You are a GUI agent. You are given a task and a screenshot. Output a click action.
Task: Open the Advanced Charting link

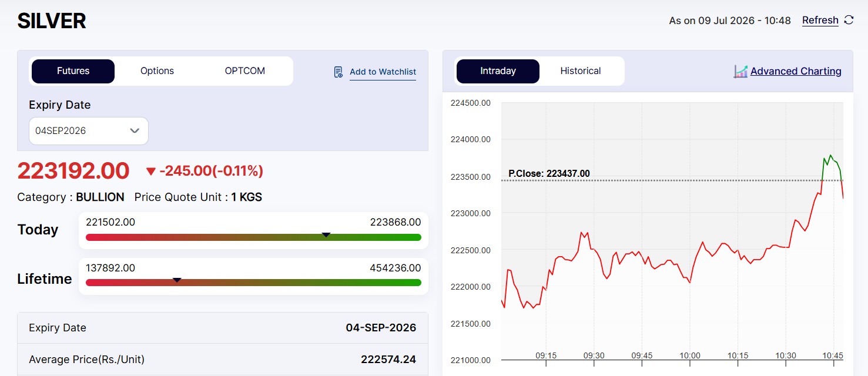point(796,71)
